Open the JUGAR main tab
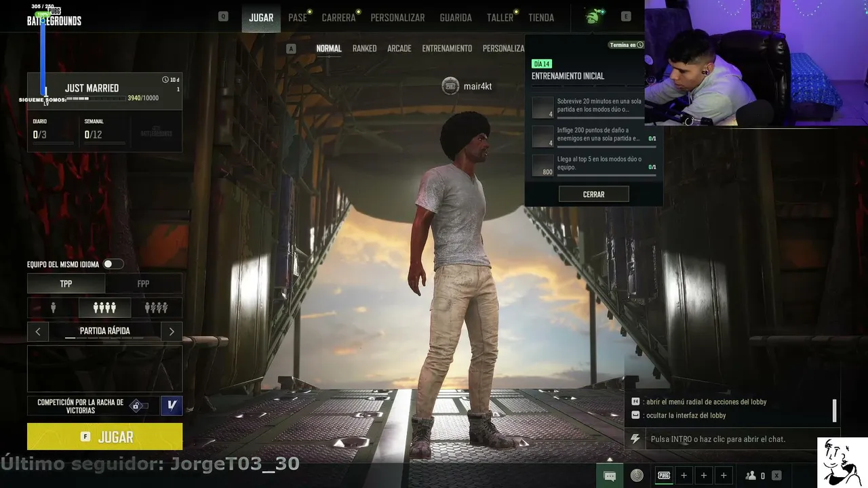This screenshot has height=488, width=868. coord(261,18)
